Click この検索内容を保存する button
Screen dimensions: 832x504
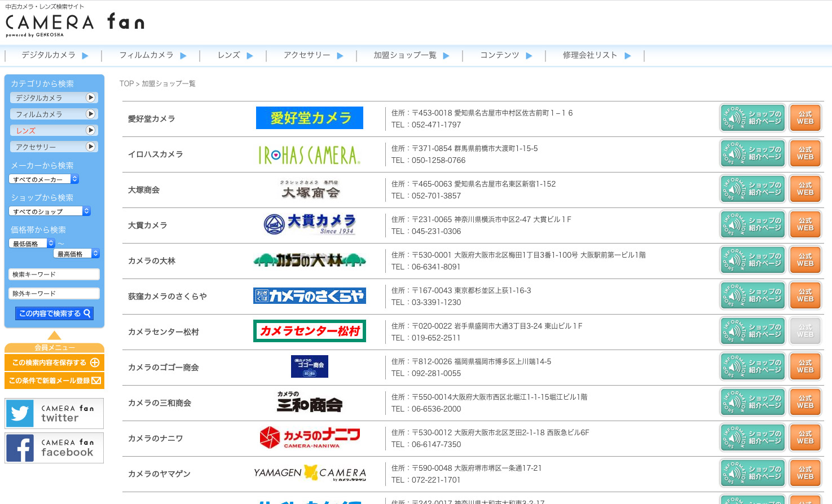click(54, 362)
